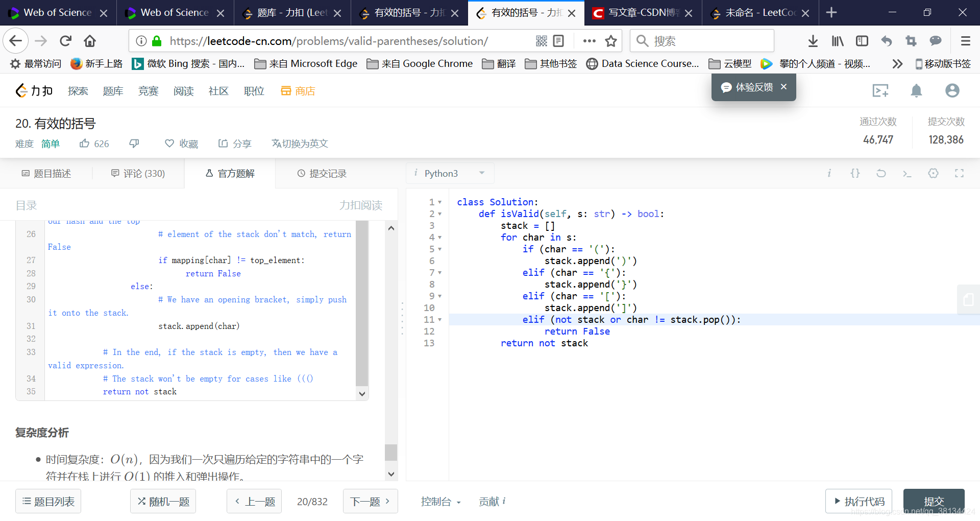The image size is (980, 521).
Task: Toggle reader view icon in address bar
Action: tap(558, 41)
